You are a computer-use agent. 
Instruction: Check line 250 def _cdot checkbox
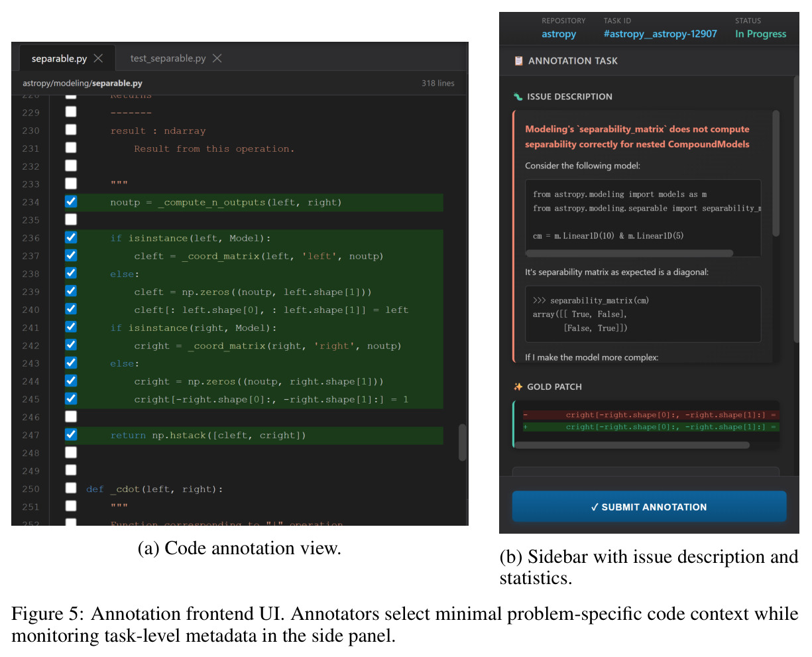(71, 488)
